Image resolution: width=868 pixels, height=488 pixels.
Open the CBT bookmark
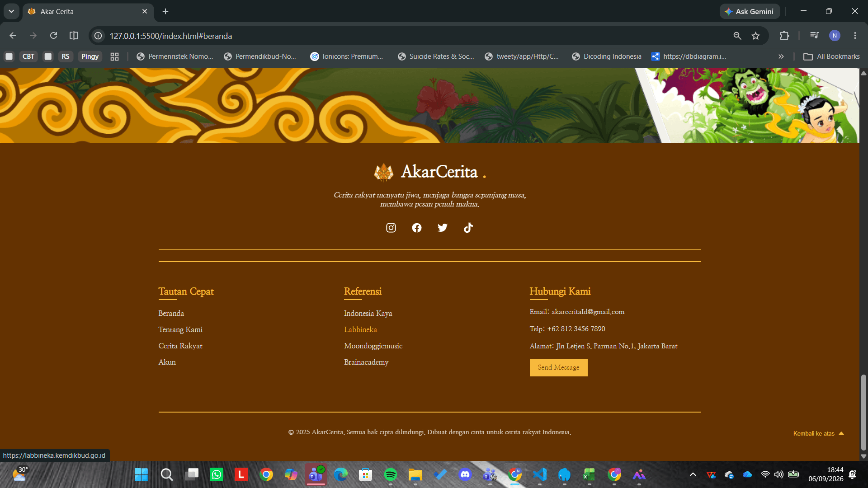pos(28,56)
